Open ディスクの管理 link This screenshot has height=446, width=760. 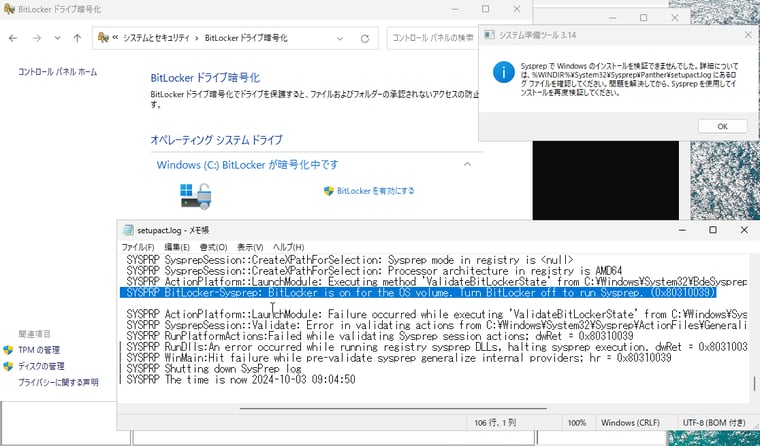[41, 366]
